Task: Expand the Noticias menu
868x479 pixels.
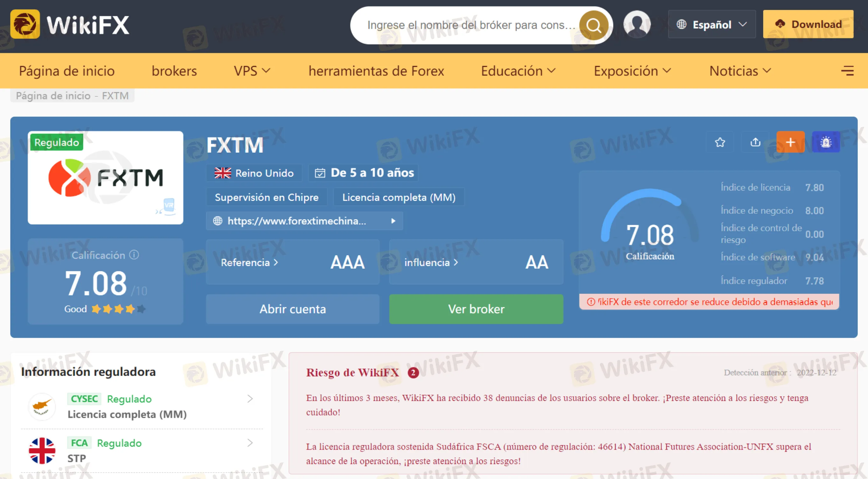Action: click(x=740, y=71)
